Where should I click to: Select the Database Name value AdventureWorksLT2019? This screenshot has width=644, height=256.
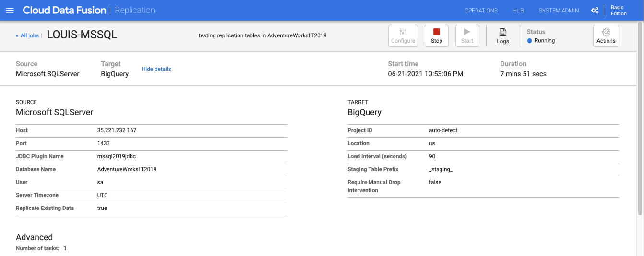[x=127, y=169]
